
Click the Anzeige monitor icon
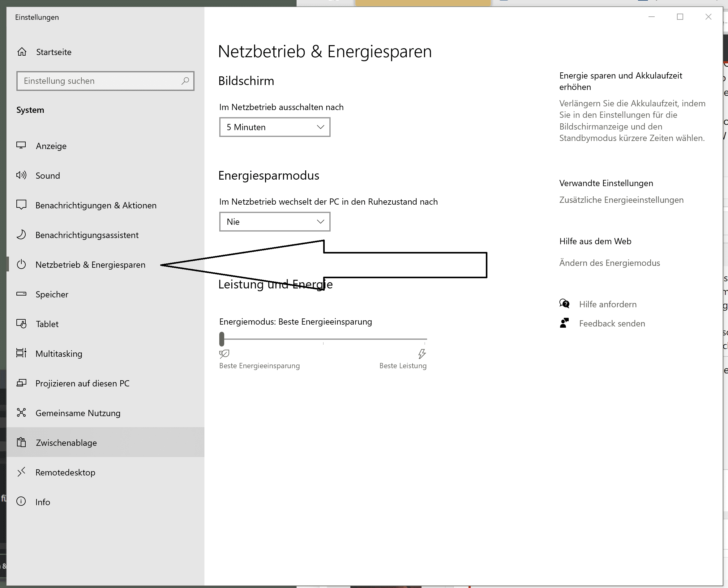pyautogui.click(x=21, y=146)
